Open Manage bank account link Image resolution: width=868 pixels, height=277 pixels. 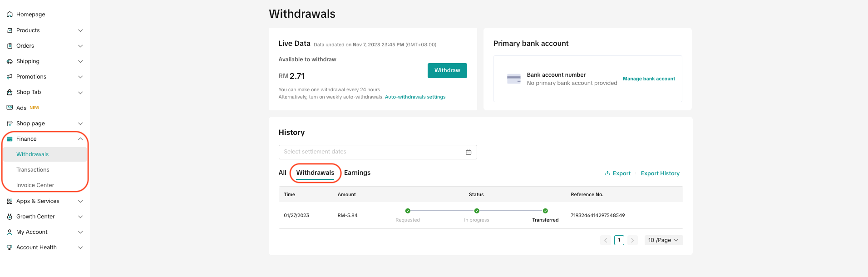click(649, 79)
